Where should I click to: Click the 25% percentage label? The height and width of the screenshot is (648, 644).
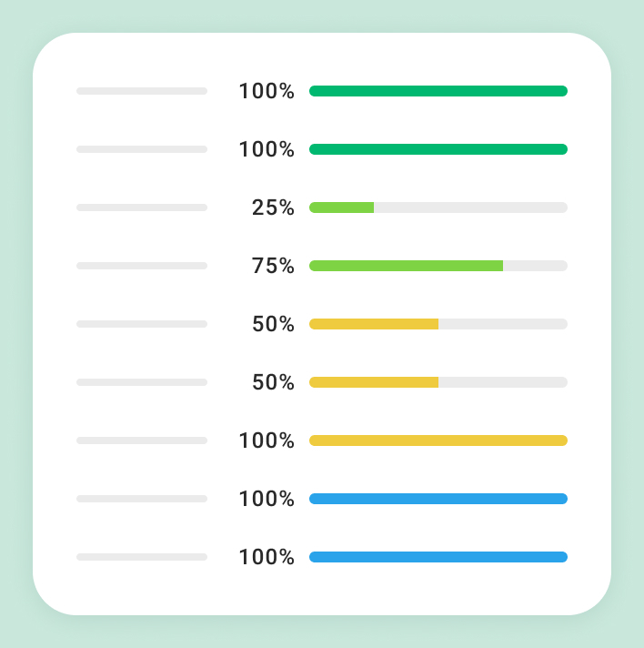273,208
